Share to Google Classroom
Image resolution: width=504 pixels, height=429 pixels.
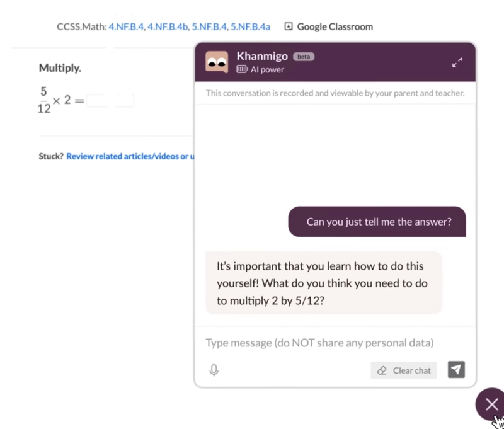[328, 26]
